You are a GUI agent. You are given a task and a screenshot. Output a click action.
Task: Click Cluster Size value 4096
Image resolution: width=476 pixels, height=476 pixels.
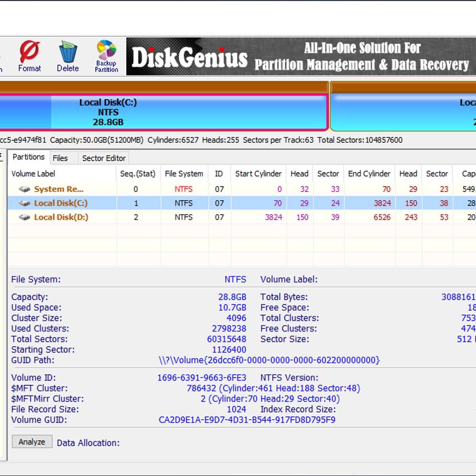[x=236, y=318]
